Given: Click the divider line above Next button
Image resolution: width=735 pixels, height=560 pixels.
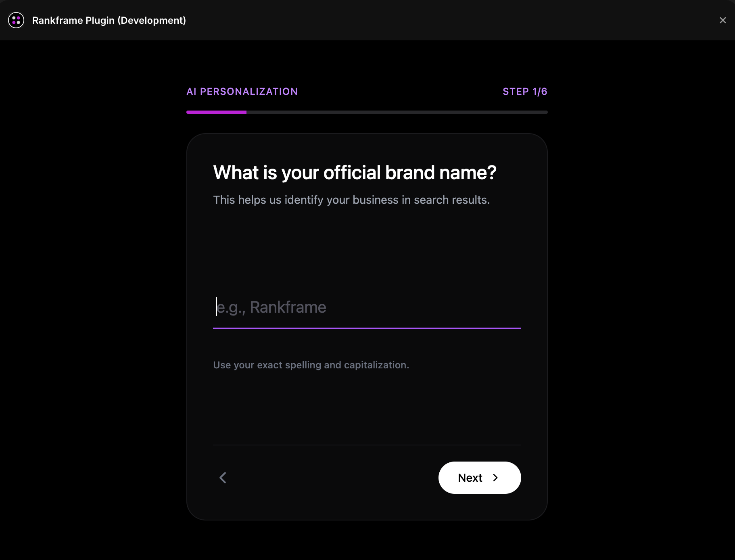Looking at the screenshot, I should (366, 445).
